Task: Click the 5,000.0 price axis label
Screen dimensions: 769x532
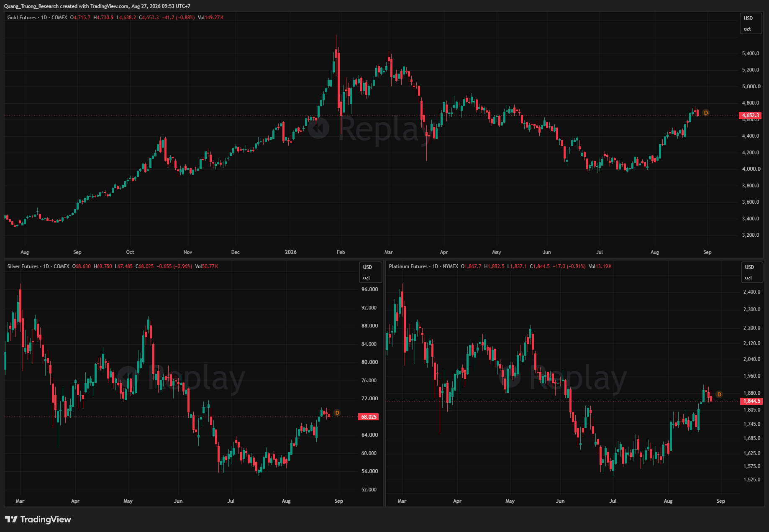Action: (x=751, y=87)
